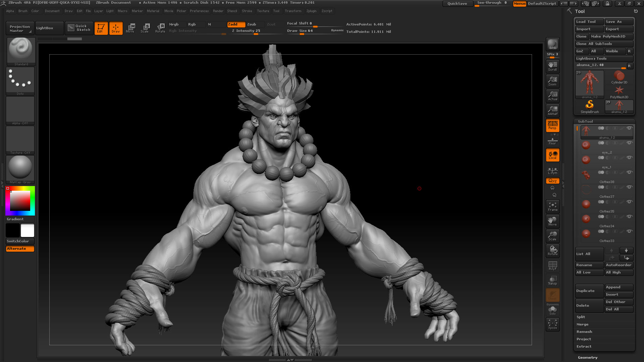Open the Render menu

218,11
